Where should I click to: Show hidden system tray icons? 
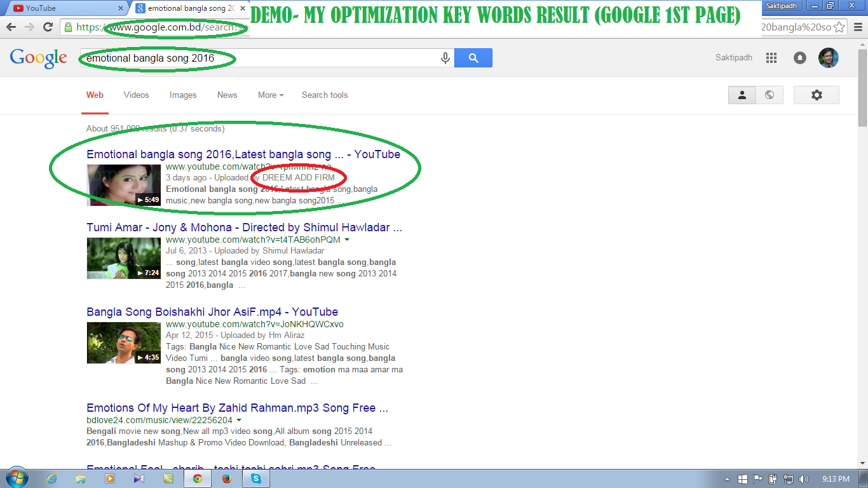[727, 479]
